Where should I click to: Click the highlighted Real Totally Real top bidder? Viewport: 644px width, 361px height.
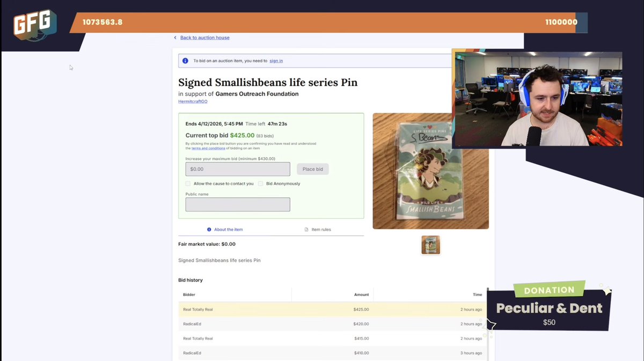[x=198, y=310]
